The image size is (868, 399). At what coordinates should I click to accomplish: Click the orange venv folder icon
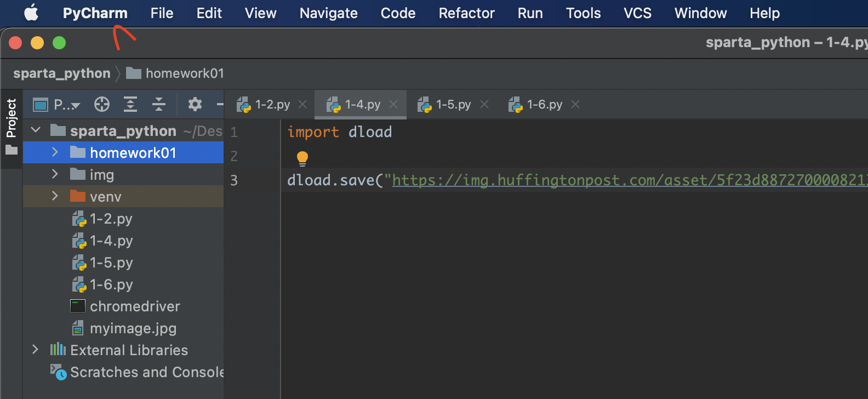click(78, 196)
